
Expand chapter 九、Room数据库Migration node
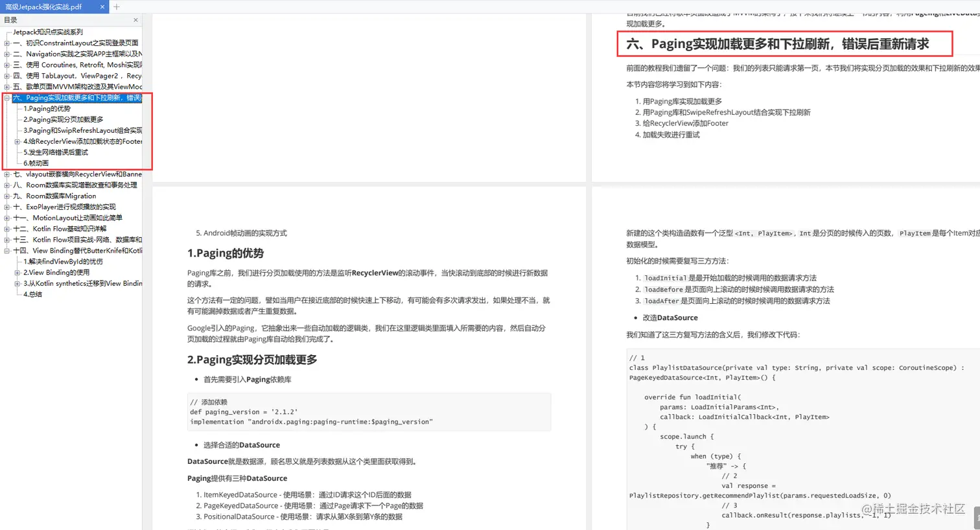click(7, 196)
